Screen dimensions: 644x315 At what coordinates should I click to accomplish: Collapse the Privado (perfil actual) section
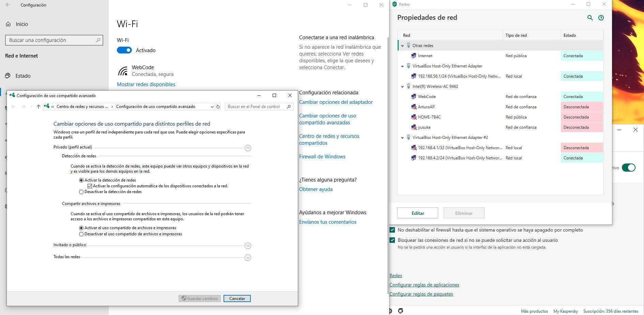coord(248,148)
